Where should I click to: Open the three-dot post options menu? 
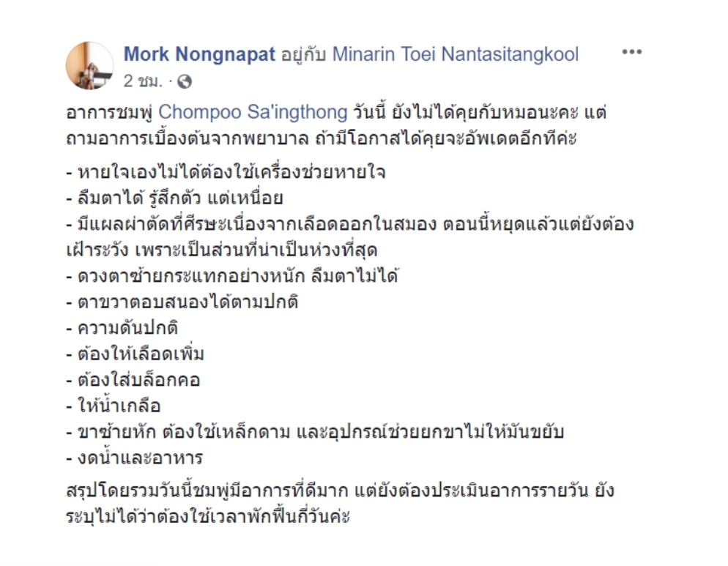[x=632, y=52]
